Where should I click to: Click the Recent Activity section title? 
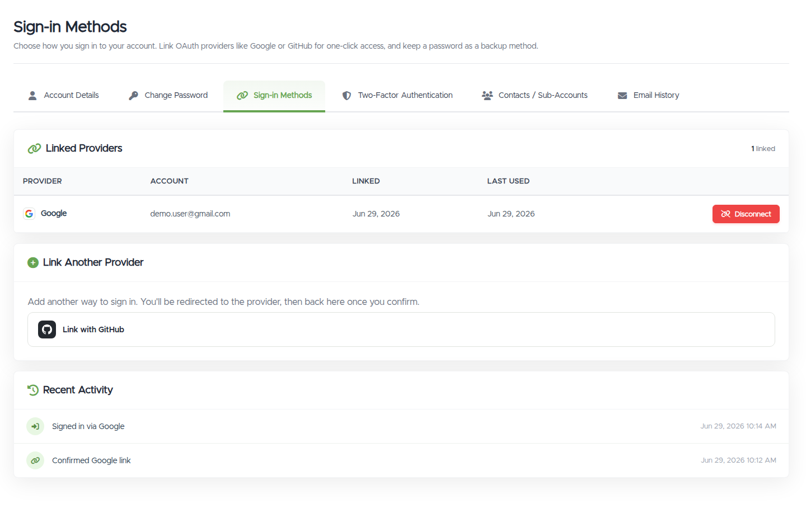click(78, 390)
